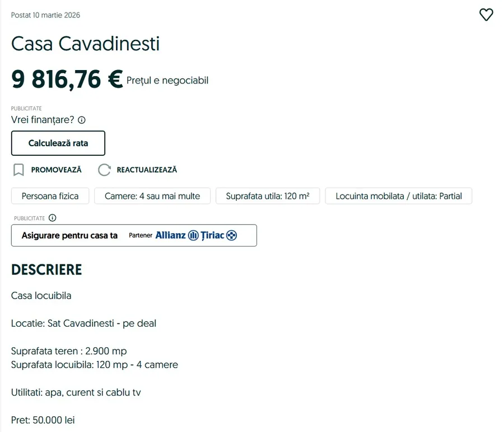
Task: Click the PROMOVEAZĂ label
Action: click(56, 170)
